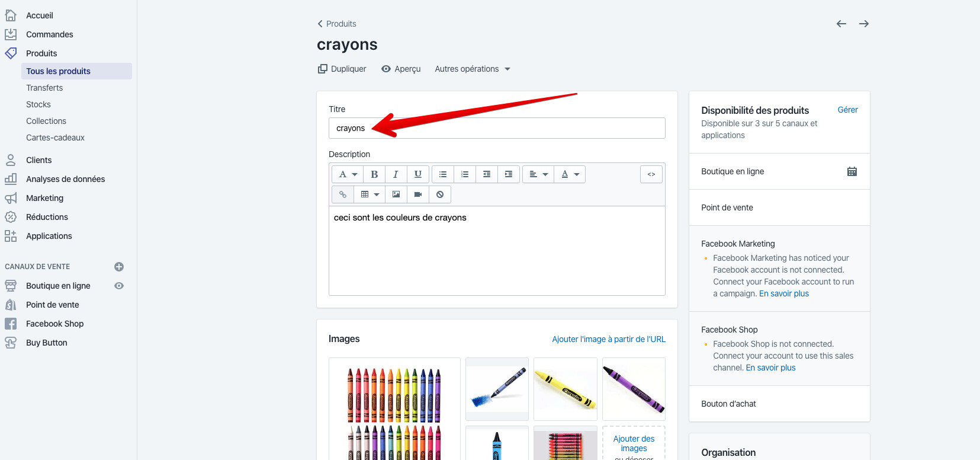980x460 pixels.
Task: Open the text formatting (A) dropdown
Action: coord(348,174)
